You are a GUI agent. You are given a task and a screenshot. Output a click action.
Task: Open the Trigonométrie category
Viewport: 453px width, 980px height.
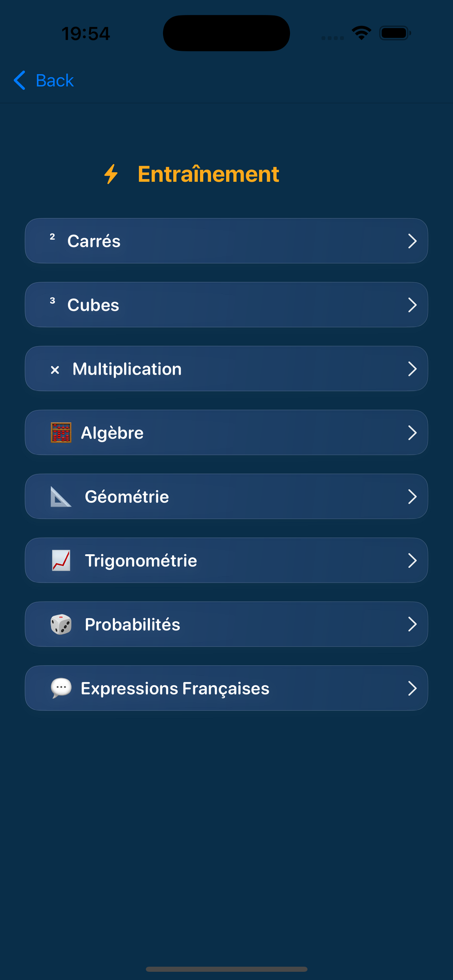pos(226,561)
